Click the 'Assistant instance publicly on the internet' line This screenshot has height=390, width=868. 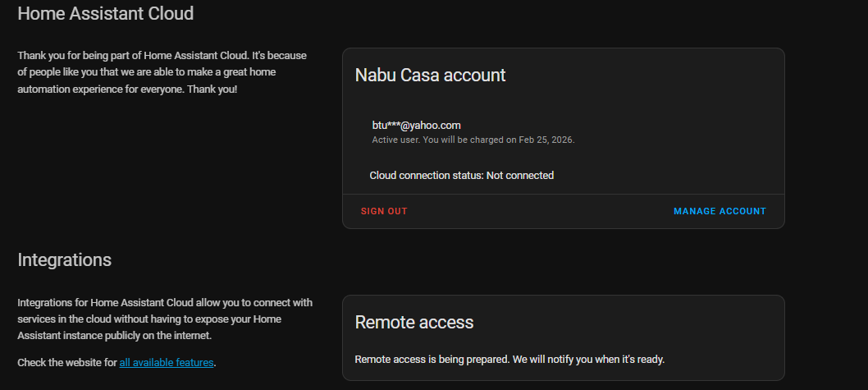click(115, 336)
